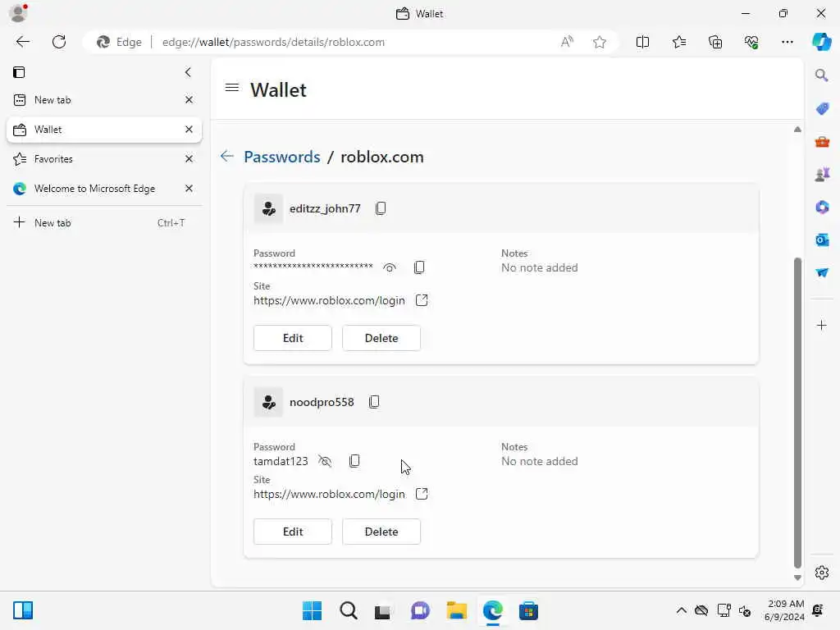Copy password for editzz_john77
This screenshot has width=840, height=630.
419,267
